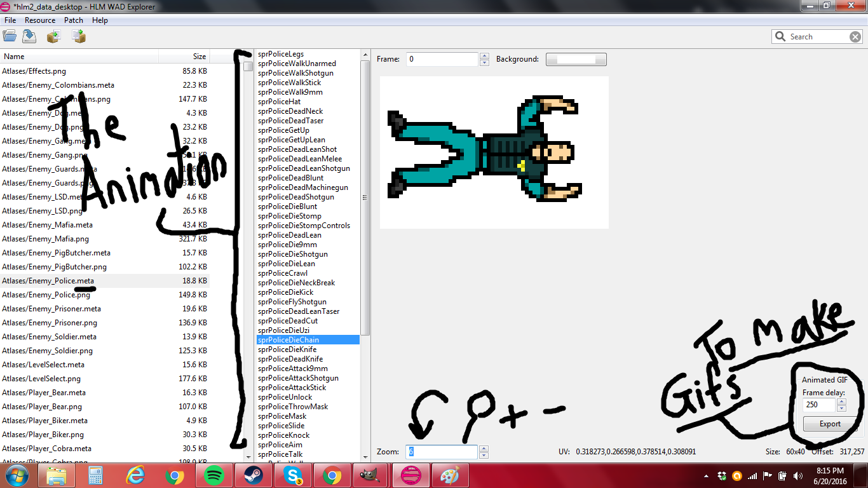This screenshot has height=488, width=868.
Task: Increase the Frame number with up arrow
Action: 485,56
